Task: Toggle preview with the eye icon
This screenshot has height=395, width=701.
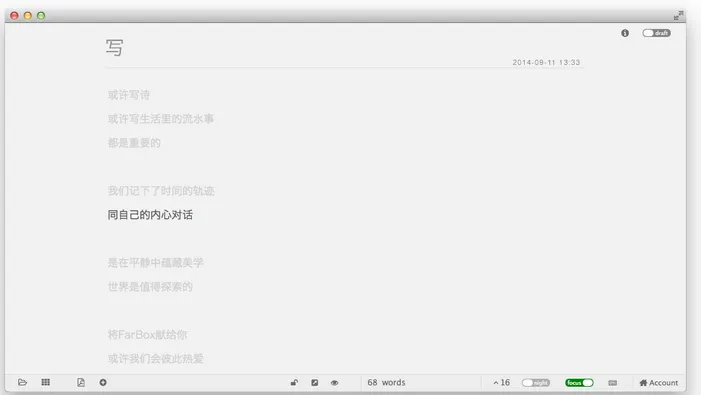Action: 334,382
